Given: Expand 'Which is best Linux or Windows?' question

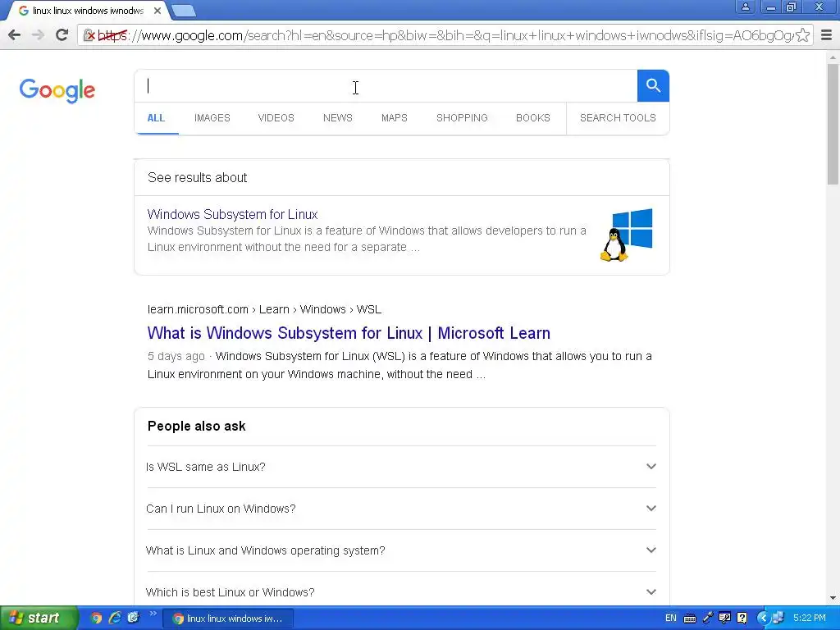Looking at the screenshot, I should click(401, 592).
